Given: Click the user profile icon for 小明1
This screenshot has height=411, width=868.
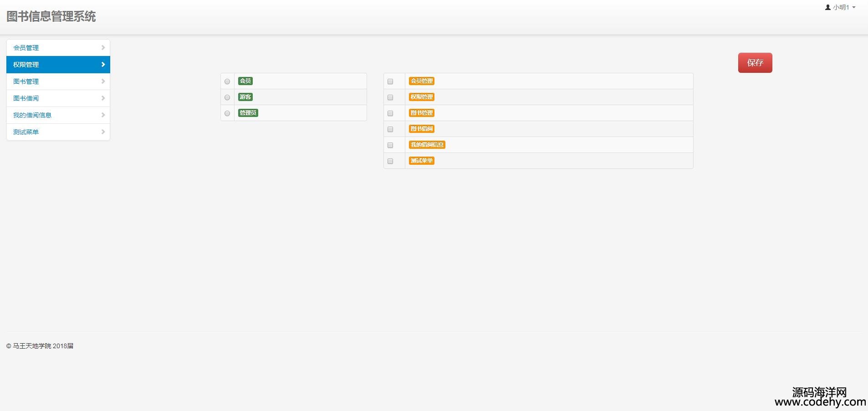Looking at the screenshot, I should pyautogui.click(x=827, y=7).
